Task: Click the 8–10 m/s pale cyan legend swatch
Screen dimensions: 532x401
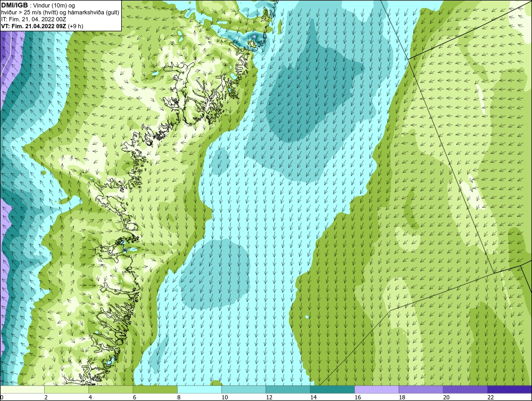Action: (x=199, y=389)
